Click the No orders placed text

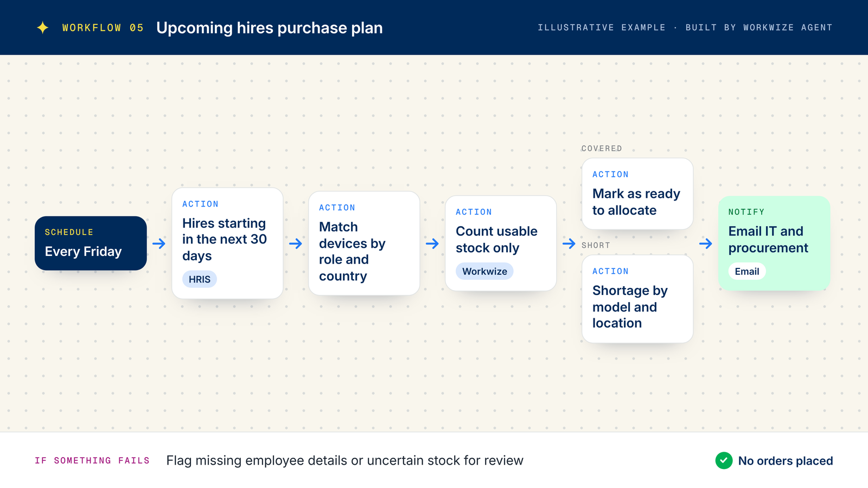coord(786,461)
